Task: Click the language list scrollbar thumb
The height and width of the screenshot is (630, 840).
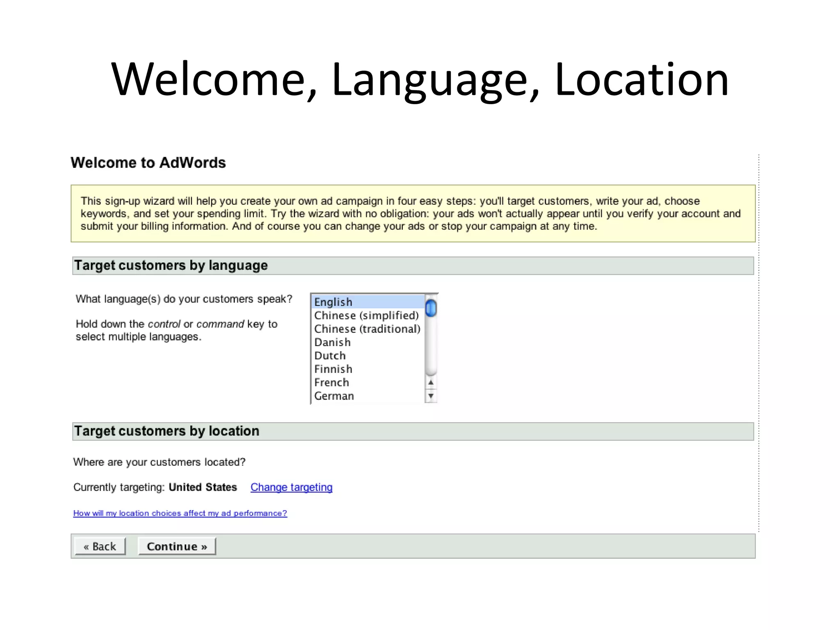Action: tap(431, 308)
